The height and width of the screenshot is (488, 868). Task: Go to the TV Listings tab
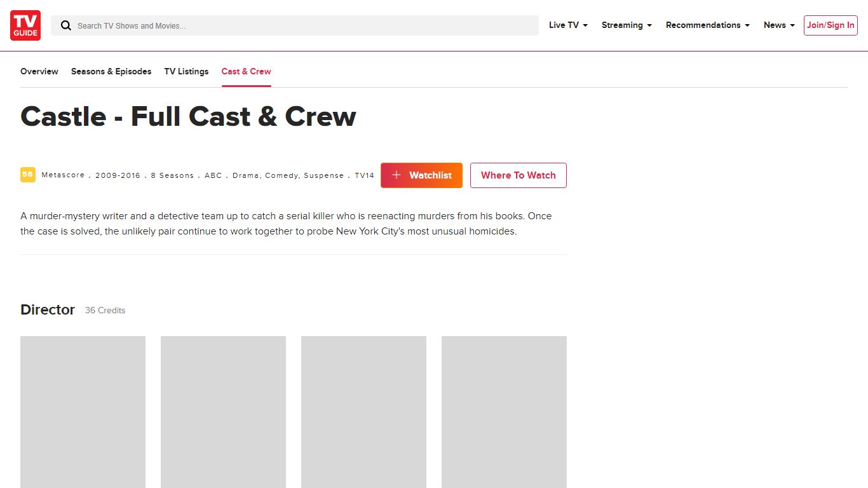click(x=186, y=71)
